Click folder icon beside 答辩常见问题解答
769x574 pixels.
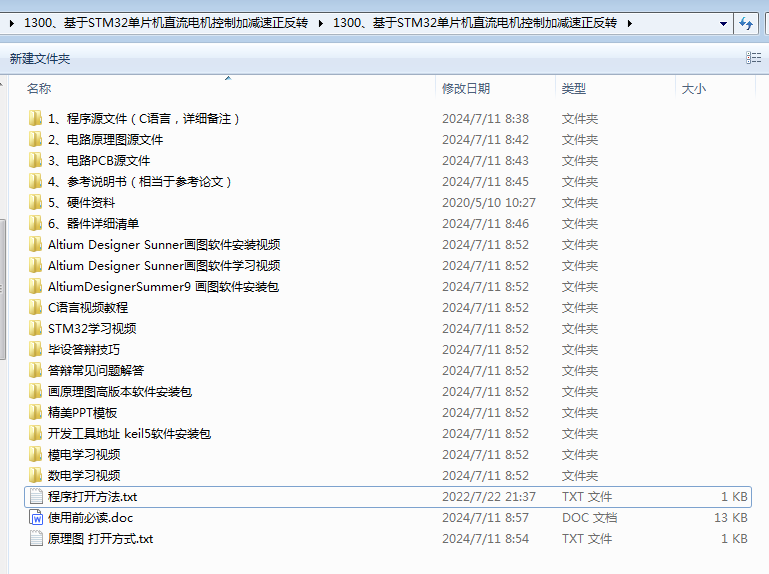[35, 370]
